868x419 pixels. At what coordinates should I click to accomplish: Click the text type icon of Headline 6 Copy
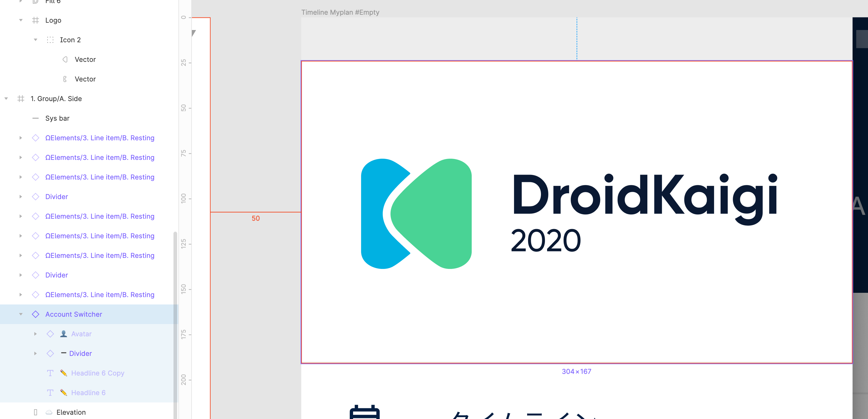(50, 373)
